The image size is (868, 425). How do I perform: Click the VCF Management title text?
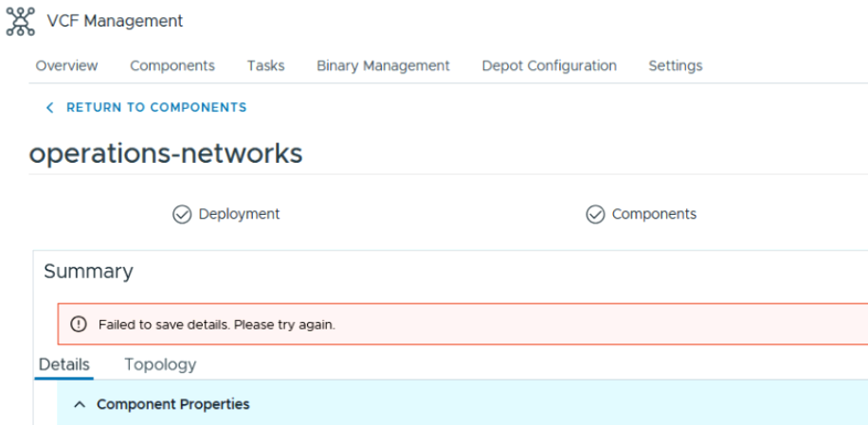coord(115,21)
